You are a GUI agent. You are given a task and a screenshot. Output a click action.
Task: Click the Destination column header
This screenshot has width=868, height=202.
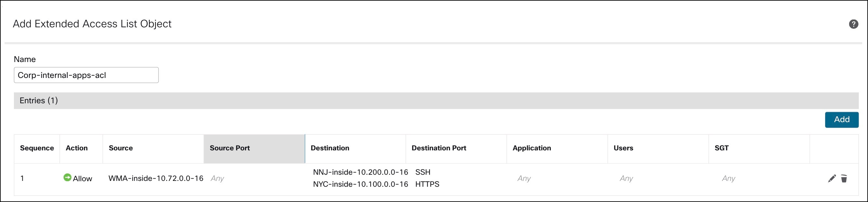click(330, 148)
